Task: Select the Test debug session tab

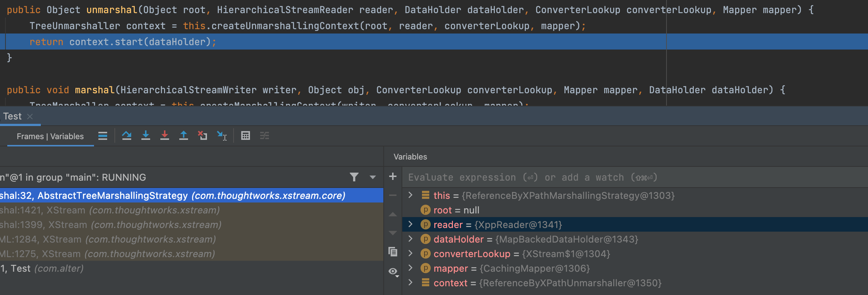Action: [12, 117]
